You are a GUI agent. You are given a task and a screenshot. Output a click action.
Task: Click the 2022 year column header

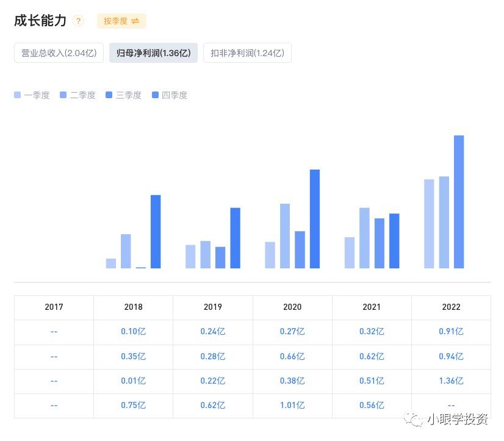451,307
